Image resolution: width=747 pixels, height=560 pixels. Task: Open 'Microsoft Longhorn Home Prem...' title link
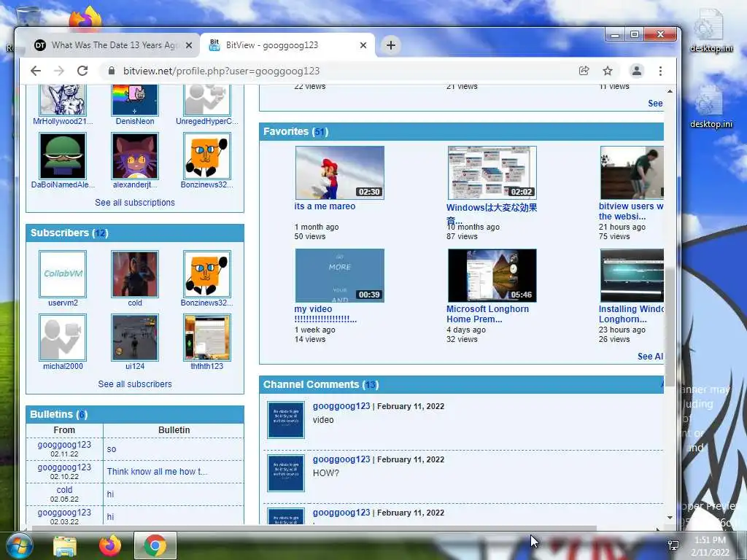[x=487, y=314]
